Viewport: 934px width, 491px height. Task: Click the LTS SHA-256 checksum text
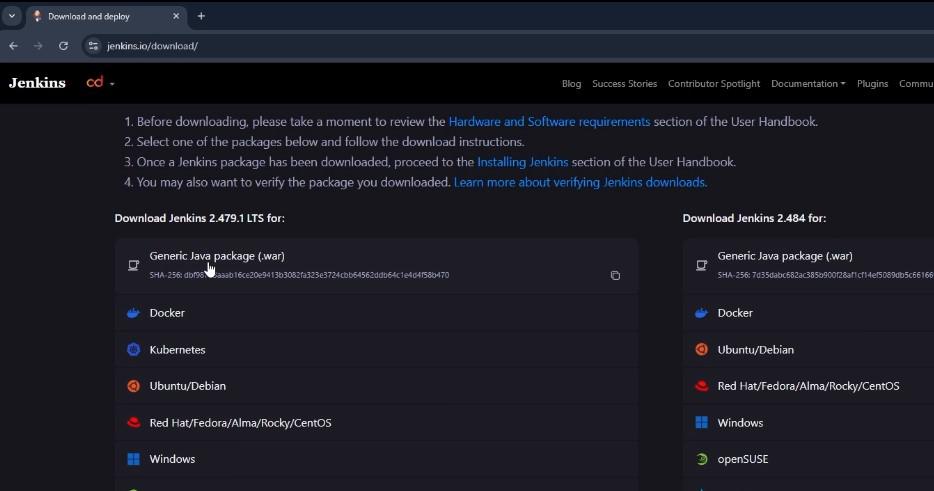(x=299, y=275)
